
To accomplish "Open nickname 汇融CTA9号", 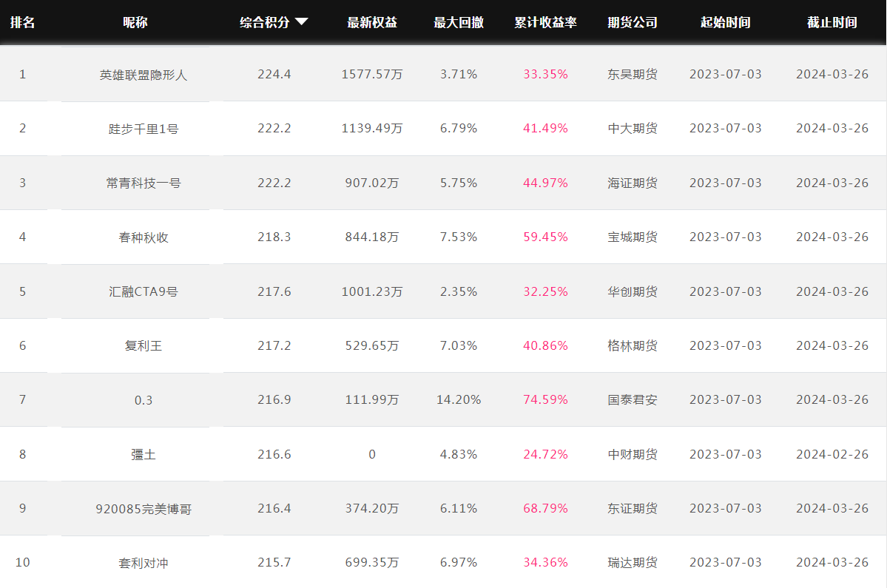I will pyautogui.click(x=143, y=291).
